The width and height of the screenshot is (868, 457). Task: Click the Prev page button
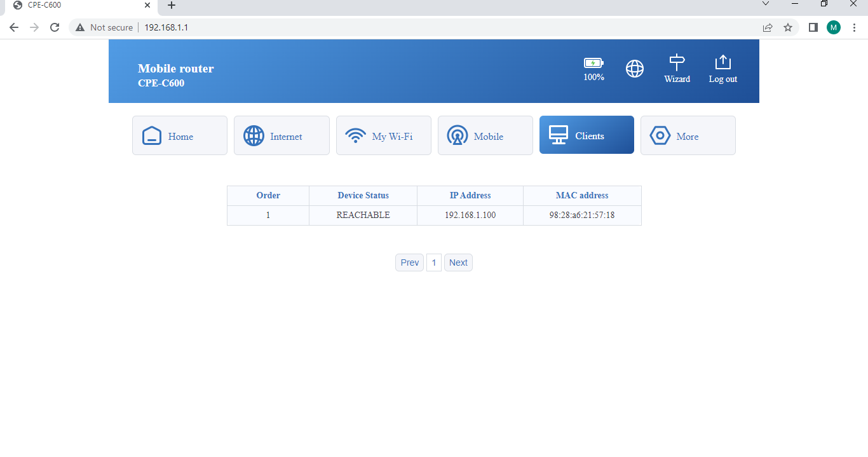[410, 263]
